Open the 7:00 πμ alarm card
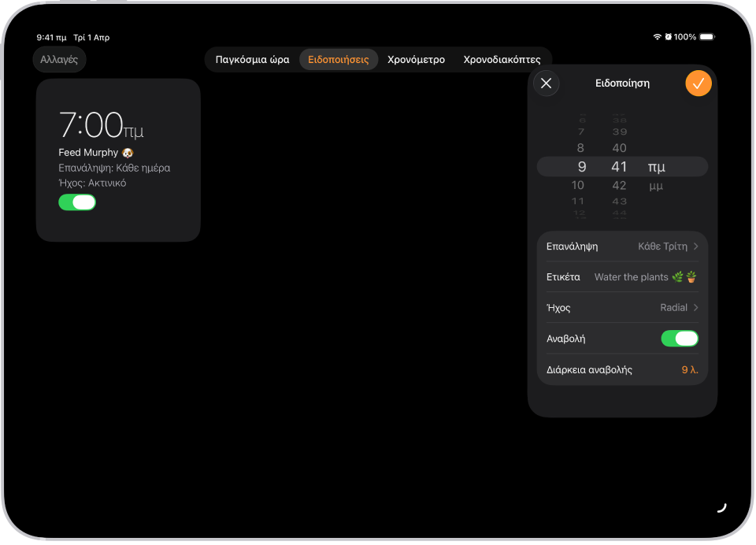The width and height of the screenshot is (756, 545). [118, 160]
